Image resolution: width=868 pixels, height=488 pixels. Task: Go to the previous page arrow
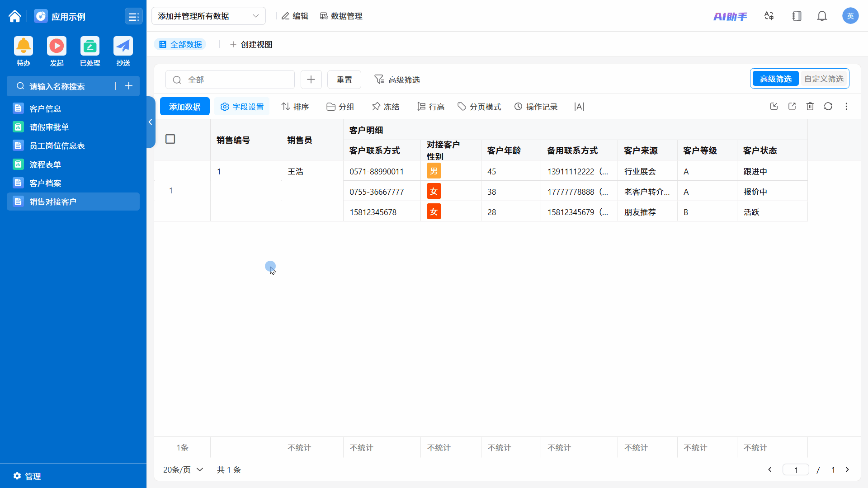click(x=770, y=469)
